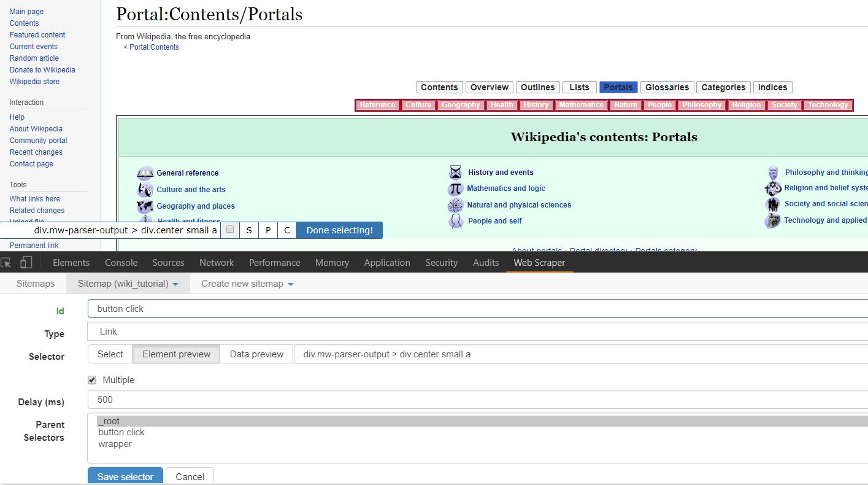Click the C button in selection toolbar
The width and height of the screenshot is (868, 485).
pos(287,230)
